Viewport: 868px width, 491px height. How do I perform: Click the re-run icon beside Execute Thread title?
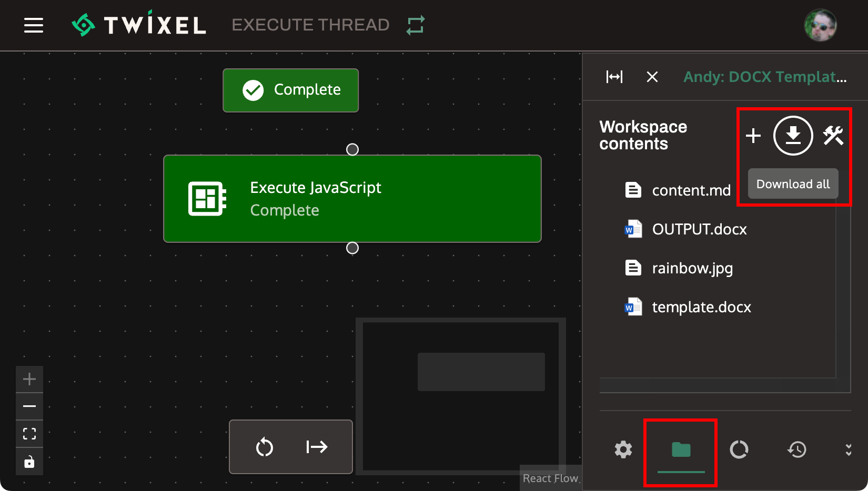point(416,25)
